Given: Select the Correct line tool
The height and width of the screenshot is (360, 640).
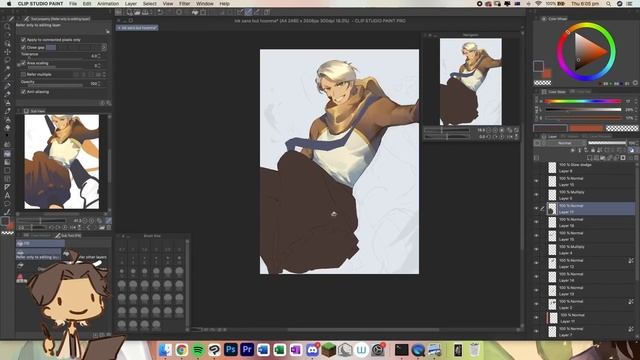Looking at the screenshot, I should (x=7, y=212).
